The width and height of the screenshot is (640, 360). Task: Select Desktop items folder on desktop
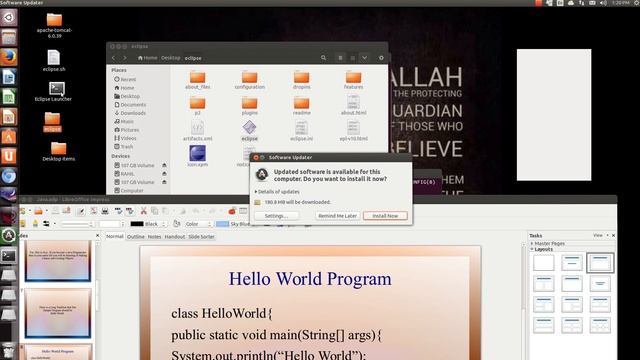58,151
